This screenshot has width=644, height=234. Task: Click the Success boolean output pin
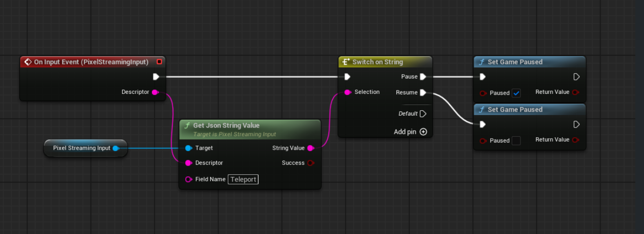pyautogui.click(x=310, y=163)
